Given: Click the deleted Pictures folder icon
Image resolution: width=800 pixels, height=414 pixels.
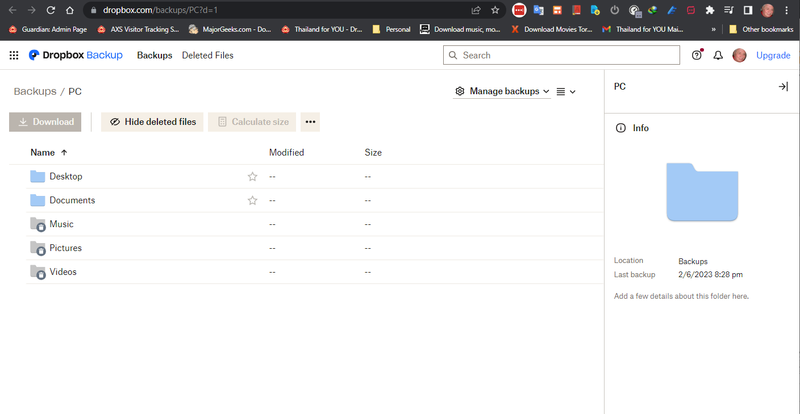Looking at the screenshot, I should pyautogui.click(x=38, y=249).
